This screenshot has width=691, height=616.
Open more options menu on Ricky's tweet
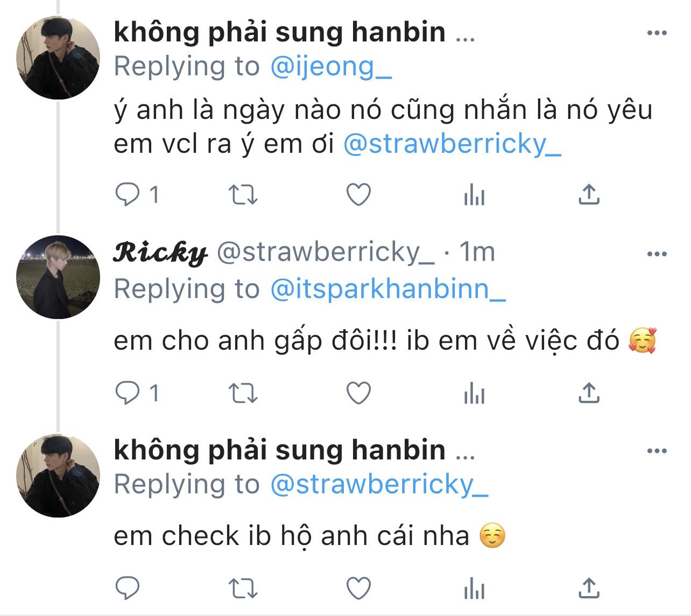click(x=657, y=254)
